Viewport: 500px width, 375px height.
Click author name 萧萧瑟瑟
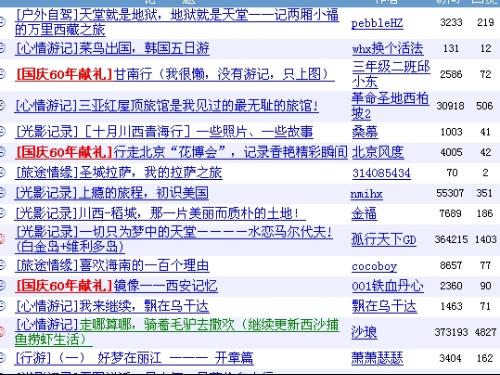pyautogui.click(x=377, y=358)
